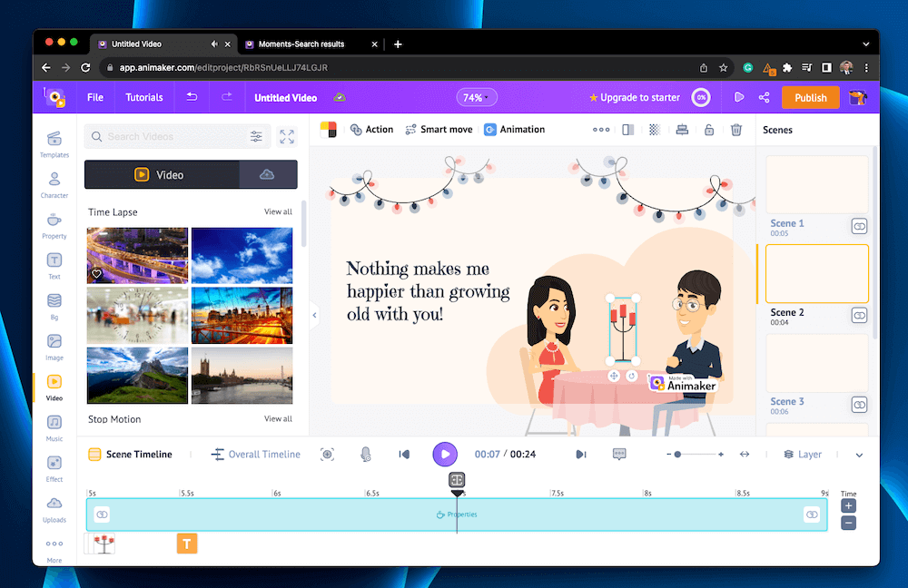
Task: Delete the selected object
Action: point(736,130)
